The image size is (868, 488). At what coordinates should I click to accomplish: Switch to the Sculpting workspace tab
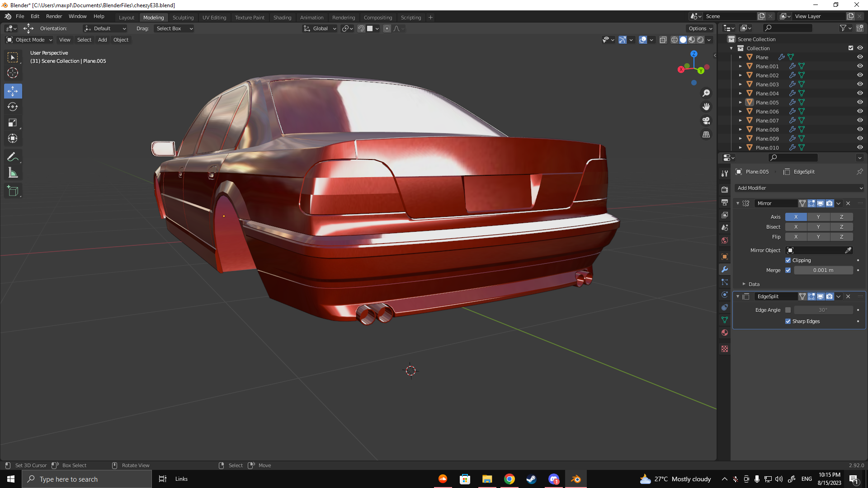[183, 18]
